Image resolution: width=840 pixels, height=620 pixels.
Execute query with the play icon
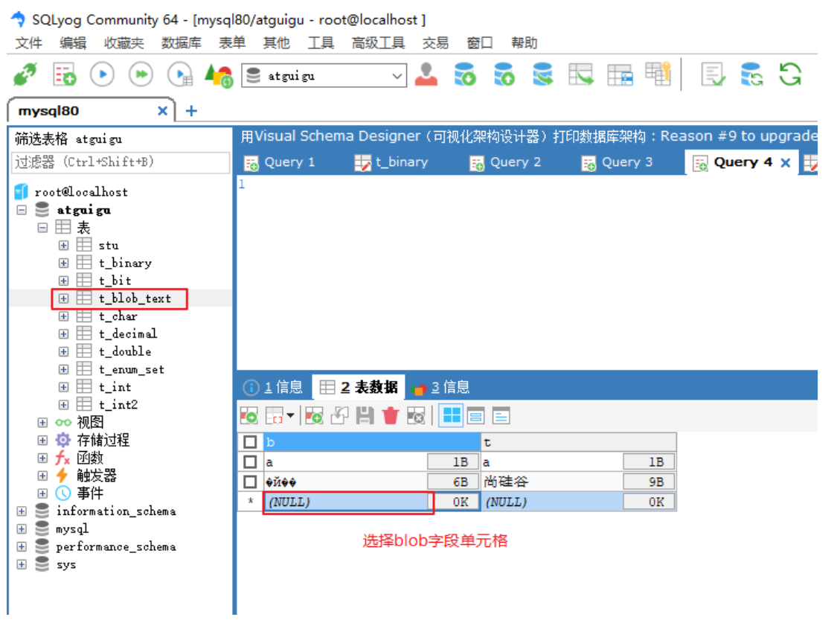[x=103, y=74]
